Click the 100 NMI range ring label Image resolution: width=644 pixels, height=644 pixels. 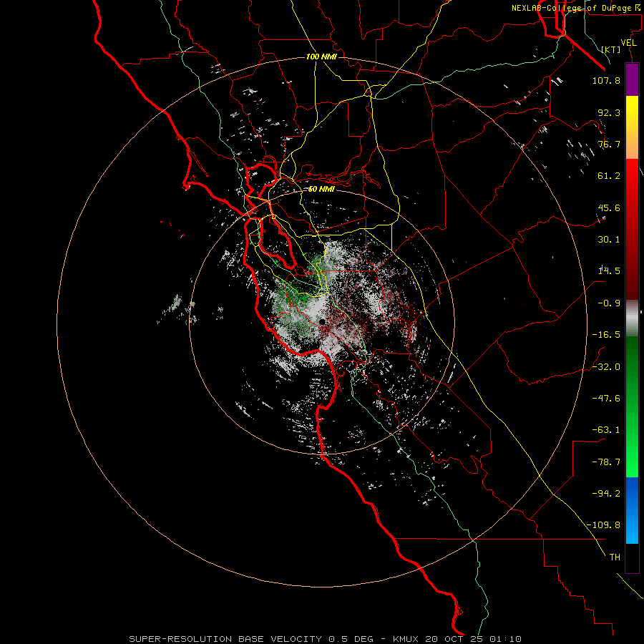pos(321,57)
